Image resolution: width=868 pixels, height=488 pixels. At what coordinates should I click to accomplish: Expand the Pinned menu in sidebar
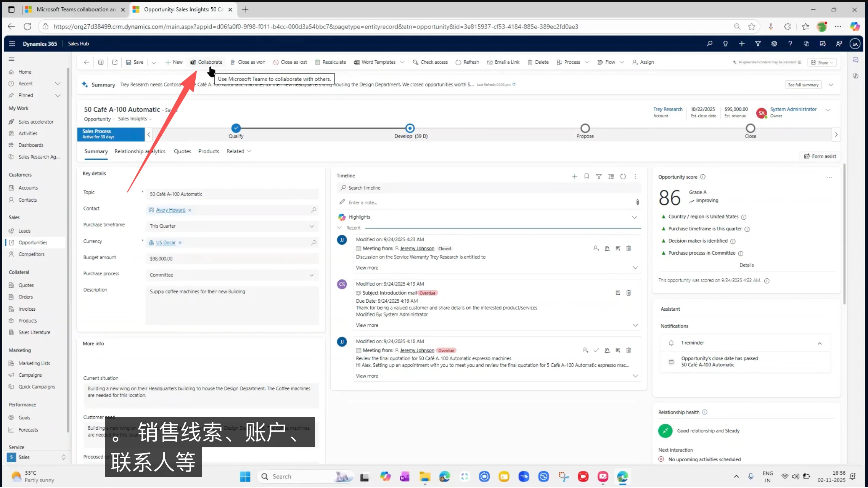click(x=58, y=95)
